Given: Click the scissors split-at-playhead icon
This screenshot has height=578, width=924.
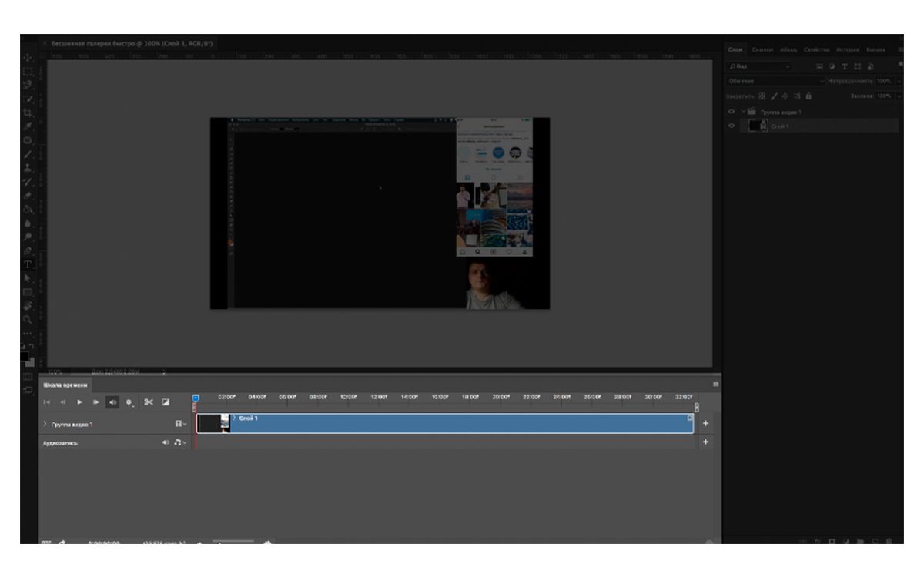Looking at the screenshot, I should point(149,402).
